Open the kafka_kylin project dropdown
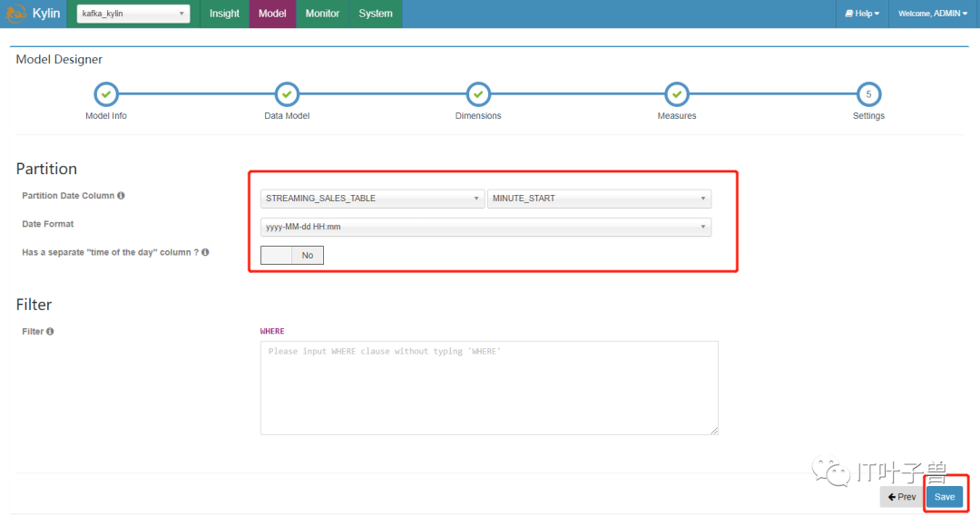The image size is (980, 515). point(133,13)
